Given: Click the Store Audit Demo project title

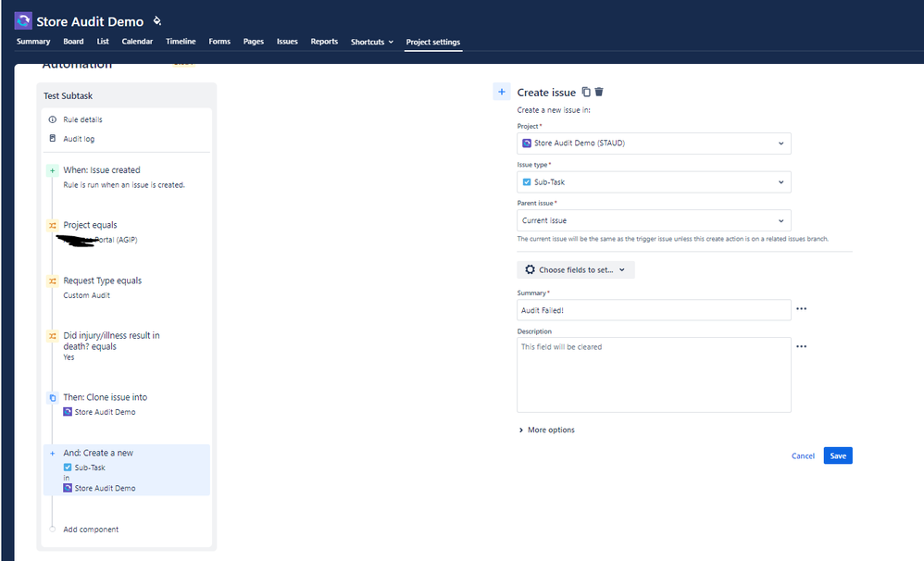Looking at the screenshot, I should point(90,21).
